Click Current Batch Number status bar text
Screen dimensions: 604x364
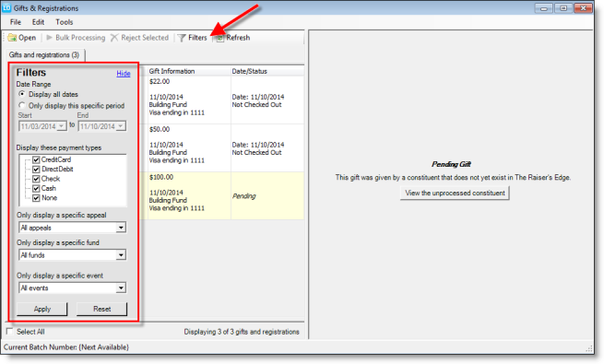(x=66, y=347)
